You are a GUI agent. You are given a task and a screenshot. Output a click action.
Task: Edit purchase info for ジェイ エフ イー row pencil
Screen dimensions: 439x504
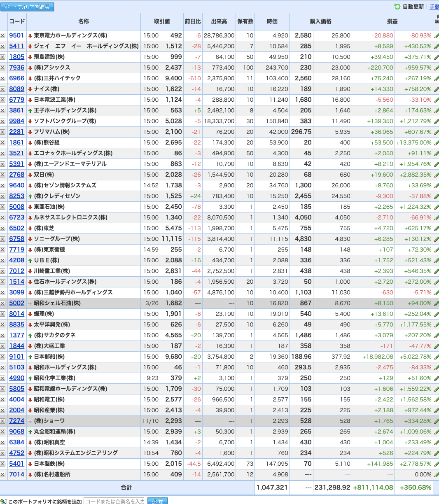tap(437, 47)
